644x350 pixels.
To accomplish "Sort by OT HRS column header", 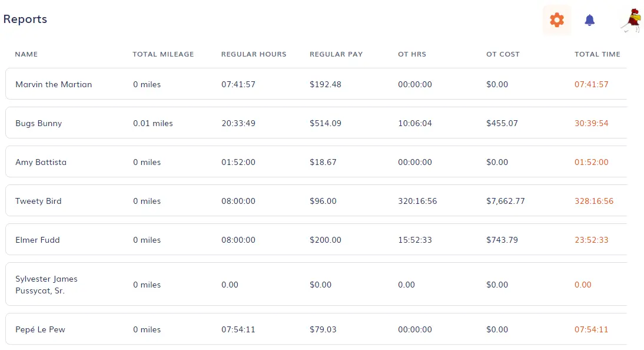I will (x=412, y=54).
